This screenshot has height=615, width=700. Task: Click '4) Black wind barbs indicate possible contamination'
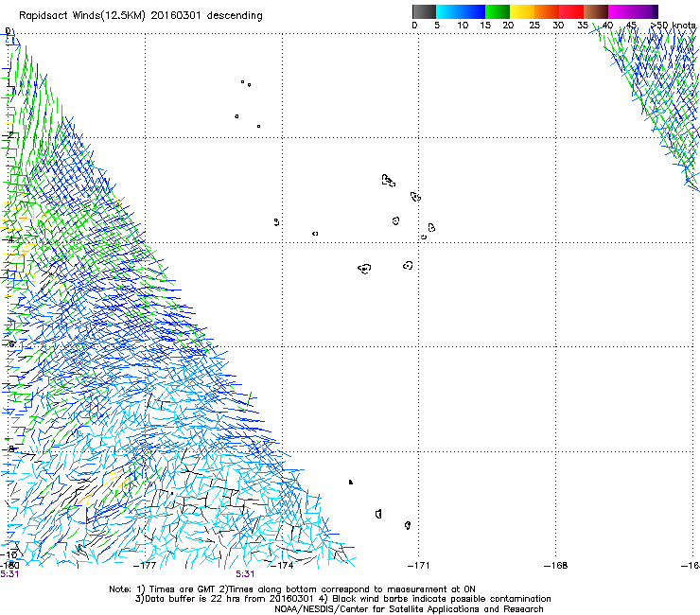(x=436, y=599)
